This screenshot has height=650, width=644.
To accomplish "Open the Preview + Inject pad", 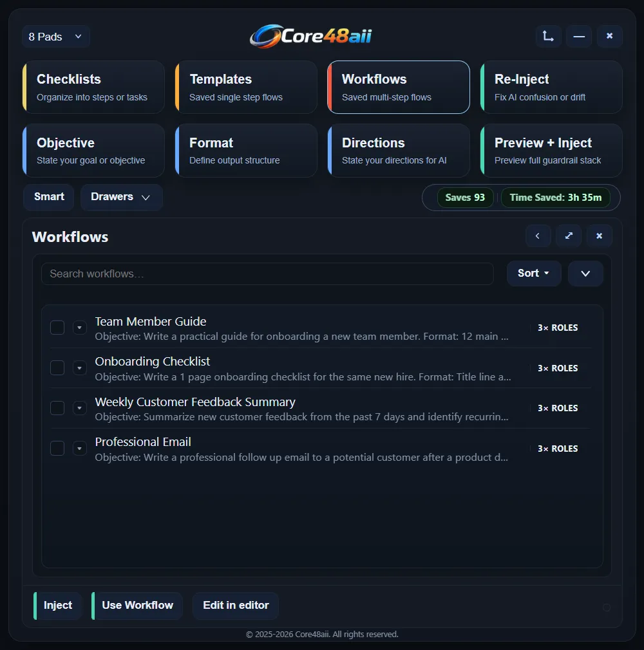I will click(x=551, y=151).
